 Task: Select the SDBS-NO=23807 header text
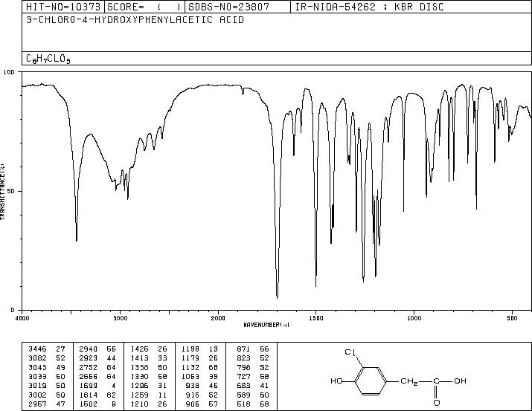[x=228, y=7]
